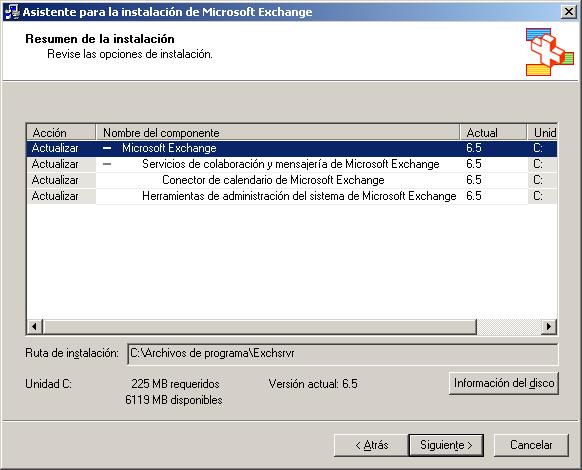
Task: Click the right arrow of horizontal scrollbar
Action: click(x=549, y=327)
